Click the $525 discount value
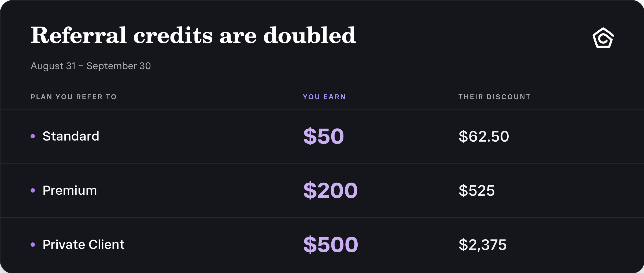This screenshot has height=273, width=644. tap(477, 190)
